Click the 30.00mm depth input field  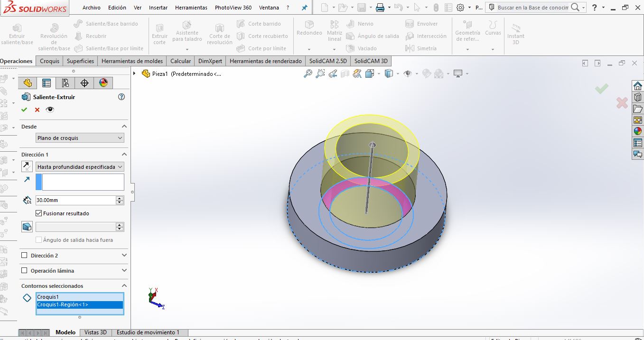tap(75, 200)
